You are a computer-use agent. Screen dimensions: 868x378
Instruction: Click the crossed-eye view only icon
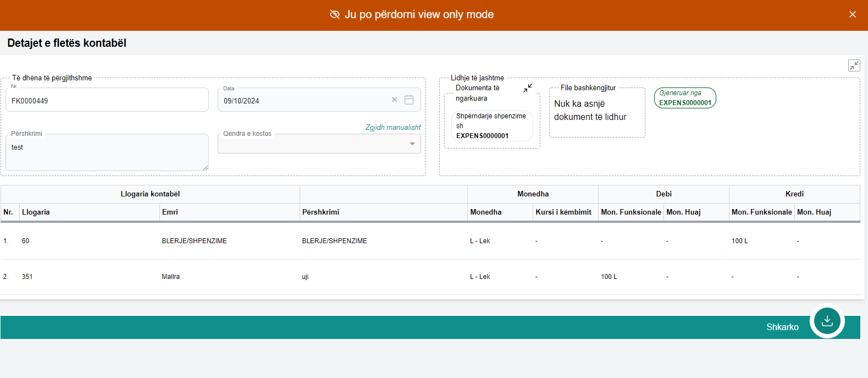(x=334, y=14)
